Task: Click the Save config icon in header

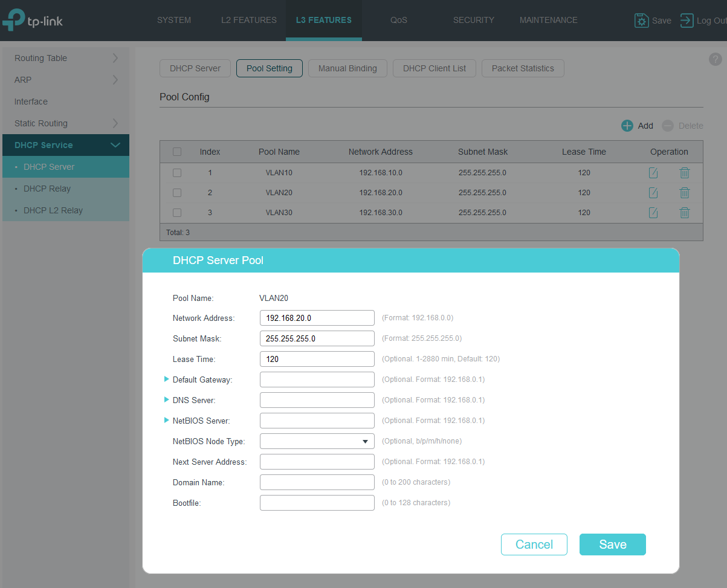Action: pos(641,21)
